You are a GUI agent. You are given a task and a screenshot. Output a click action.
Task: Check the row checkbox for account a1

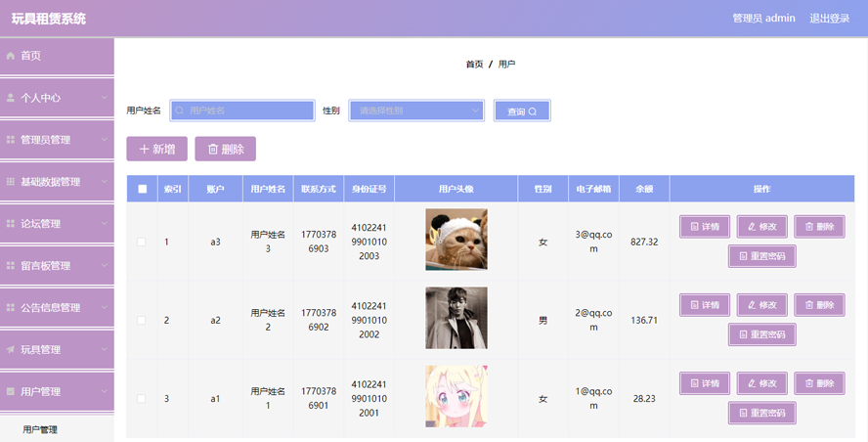point(141,399)
